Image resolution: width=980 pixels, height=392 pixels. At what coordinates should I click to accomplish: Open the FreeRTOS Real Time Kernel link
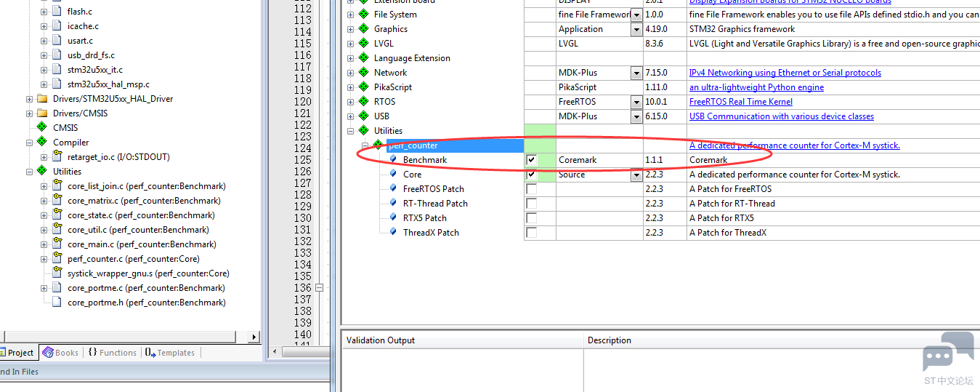click(741, 102)
